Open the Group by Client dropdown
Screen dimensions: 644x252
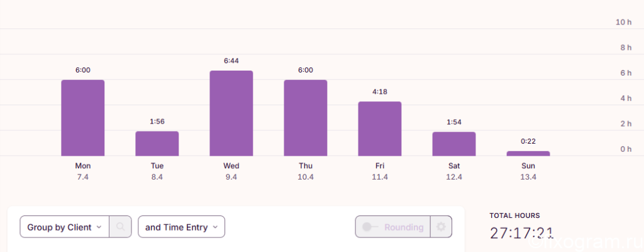point(65,227)
